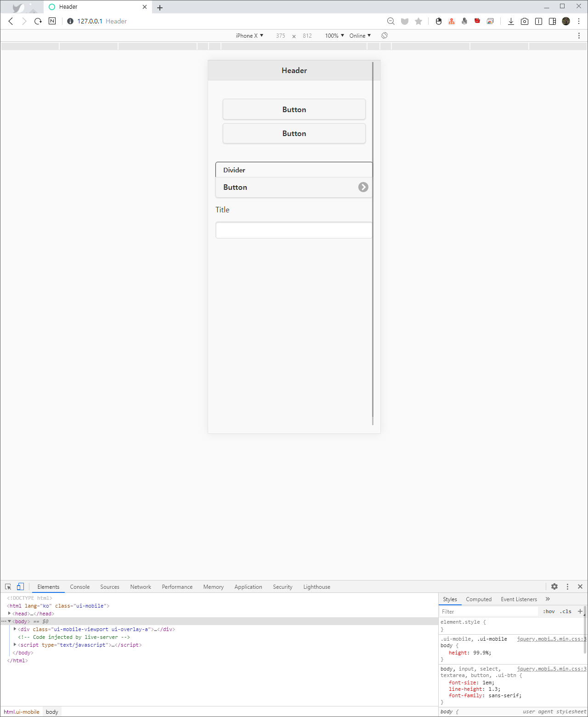Switch to the Sources tab

[110, 587]
